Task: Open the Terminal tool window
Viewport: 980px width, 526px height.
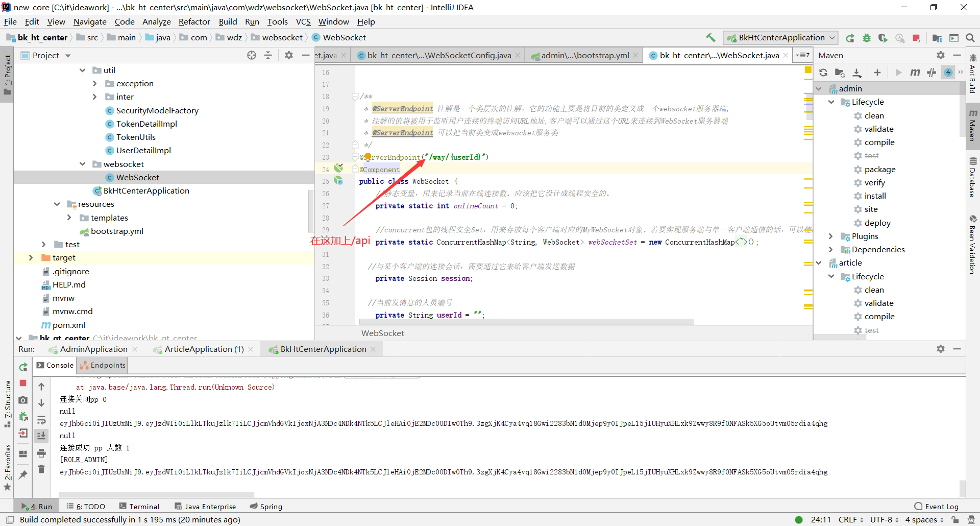Action: [139, 506]
